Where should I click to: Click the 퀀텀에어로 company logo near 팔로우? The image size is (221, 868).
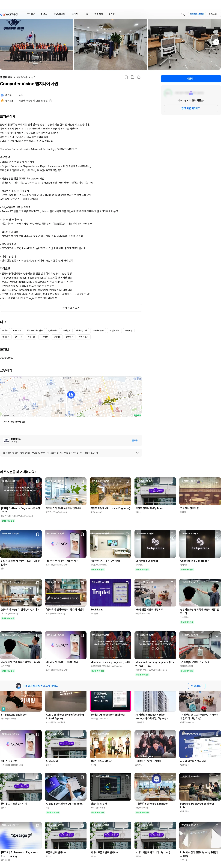(6, 440)
